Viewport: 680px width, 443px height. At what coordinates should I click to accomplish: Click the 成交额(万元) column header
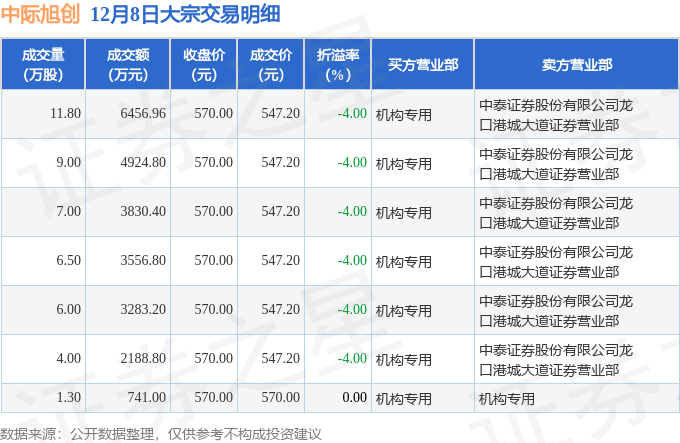128,65
